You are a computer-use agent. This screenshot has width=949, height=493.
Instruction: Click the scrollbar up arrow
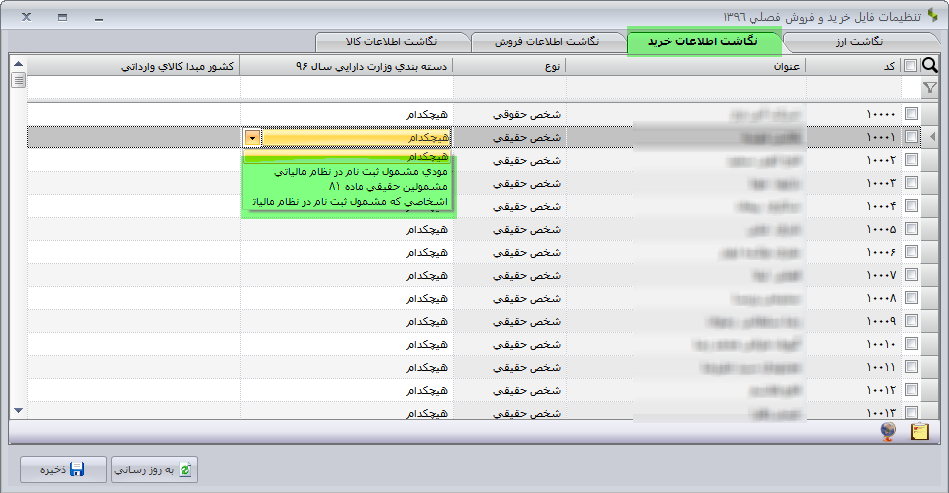pos(19,64)
